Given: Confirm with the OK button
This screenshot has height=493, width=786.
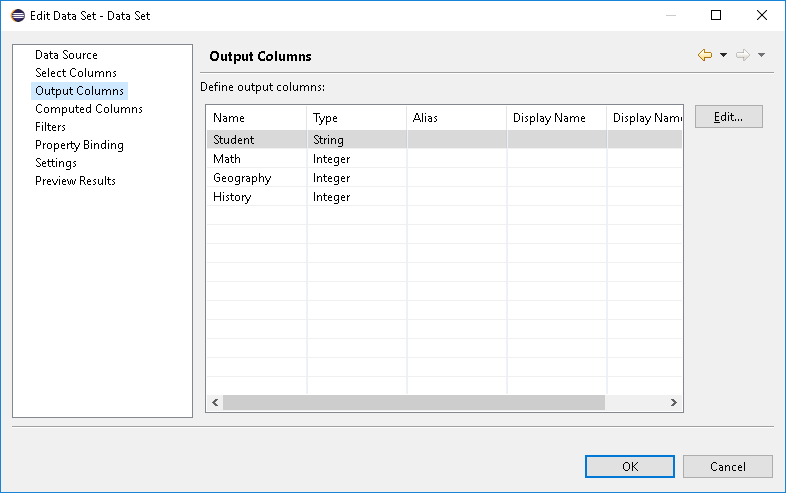Looking at the screenshot, I should [630, 466].
